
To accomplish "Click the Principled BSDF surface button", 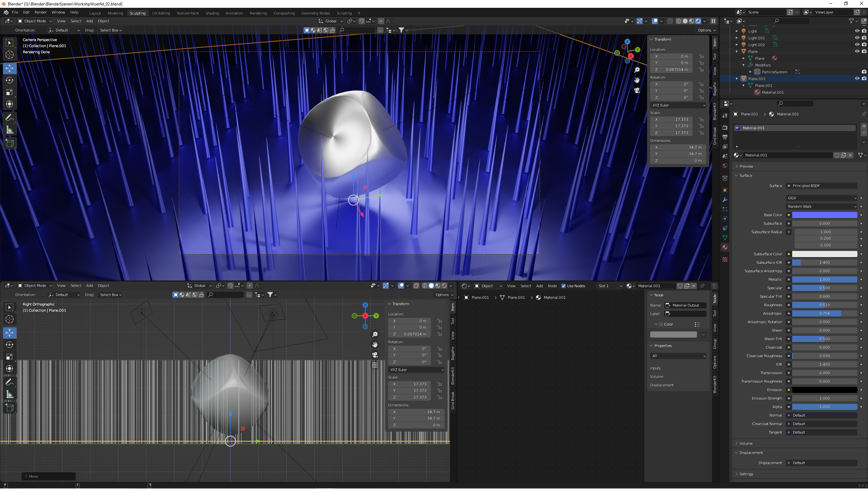I will click(x=821, y=186).
